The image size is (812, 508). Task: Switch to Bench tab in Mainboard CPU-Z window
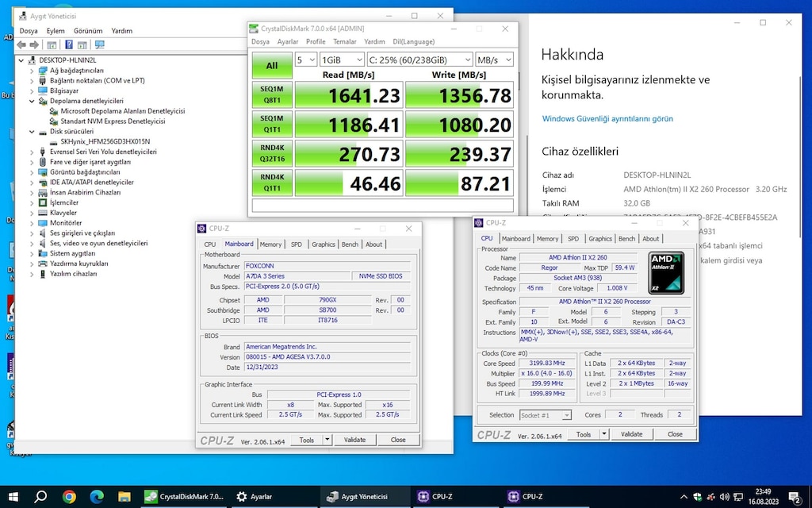point(350,244)
